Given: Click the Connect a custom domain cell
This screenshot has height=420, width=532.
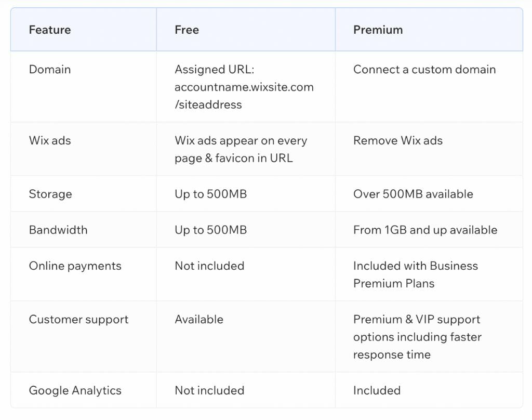Looking at the screenshot, I should pos(424,69).
